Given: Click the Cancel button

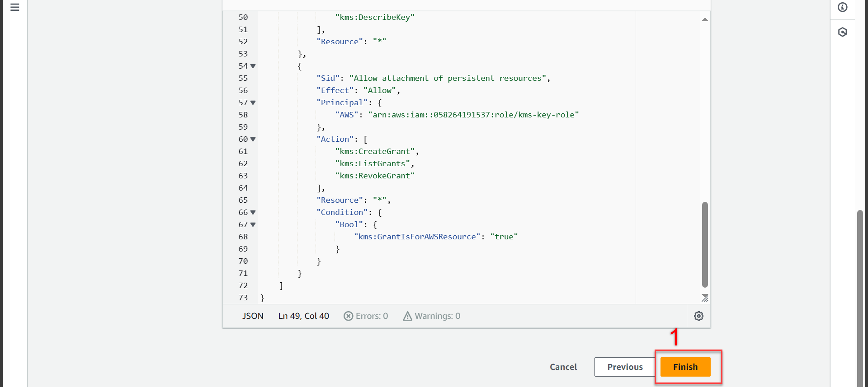Looking at the screenshot, I should (563, 367).
